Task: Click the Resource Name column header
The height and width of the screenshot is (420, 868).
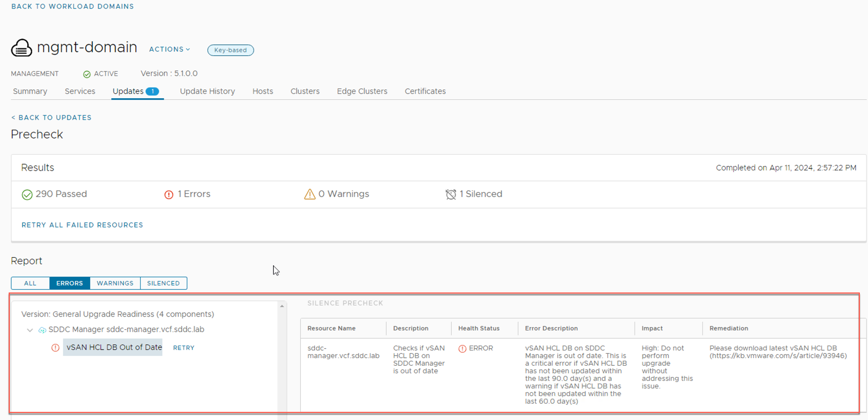Action: point(331,328)
